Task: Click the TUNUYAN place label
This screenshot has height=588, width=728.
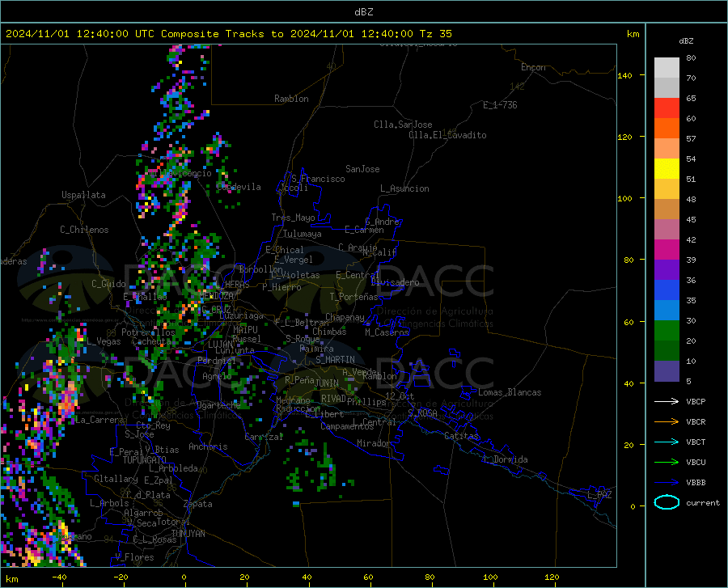Action: 188,534
